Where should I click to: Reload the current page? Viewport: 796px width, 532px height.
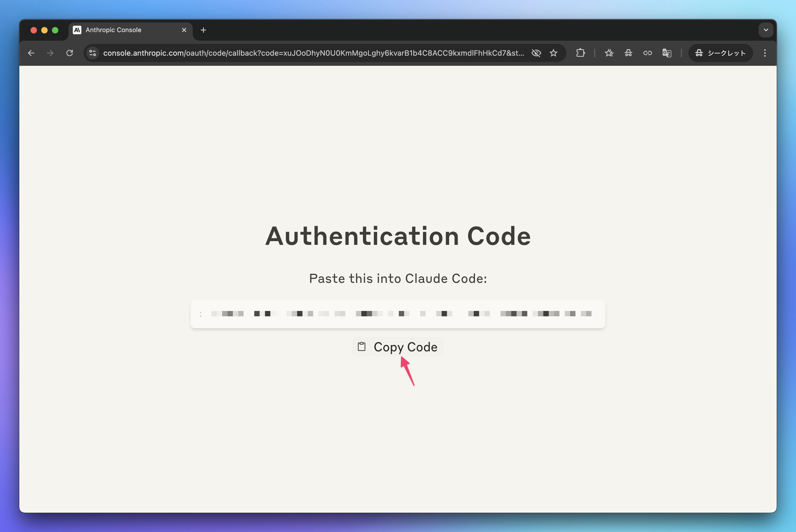point(70,53)
